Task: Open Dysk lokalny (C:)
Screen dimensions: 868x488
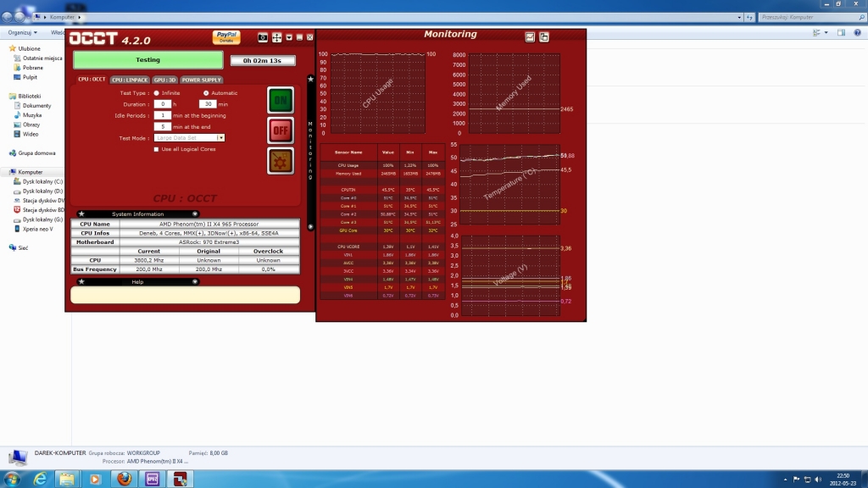Action: pyautogui.click(x=42, y=181)
